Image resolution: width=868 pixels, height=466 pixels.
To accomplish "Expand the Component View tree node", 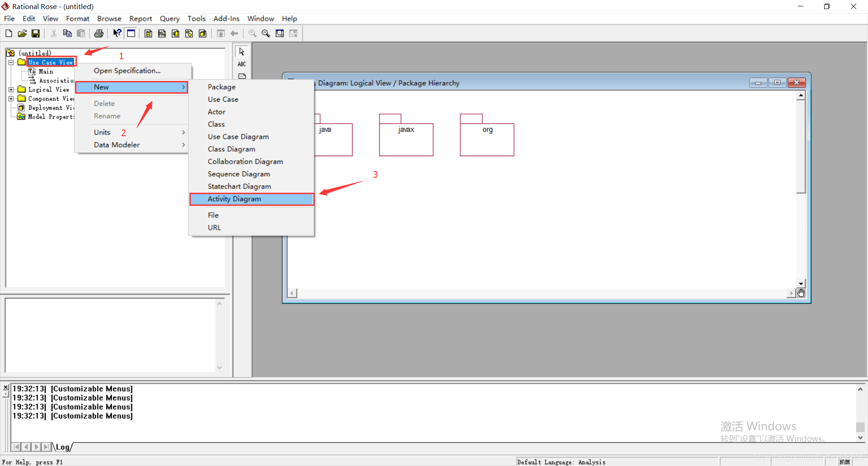I will point(11,99).
